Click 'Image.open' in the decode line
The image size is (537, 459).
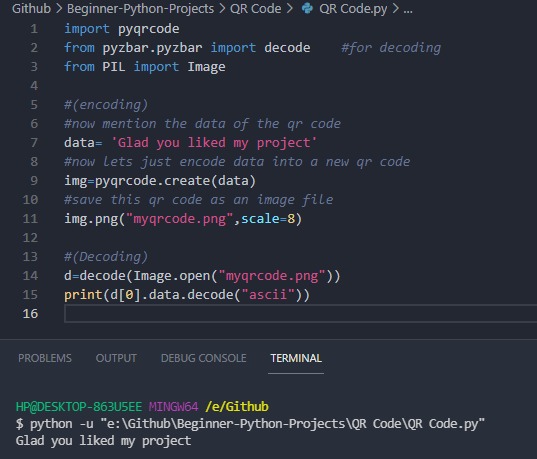pos(172,276)
